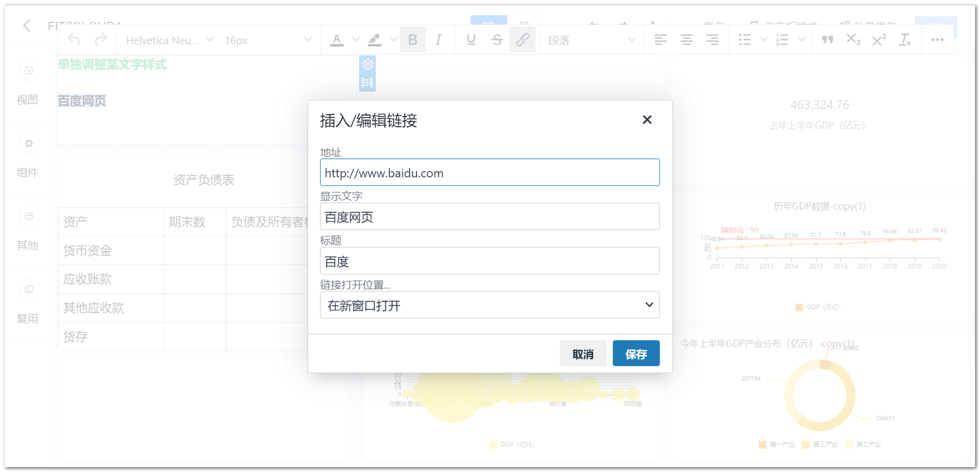Go back with the left arrow
980x472 pixels.
[x=27, y=26]
